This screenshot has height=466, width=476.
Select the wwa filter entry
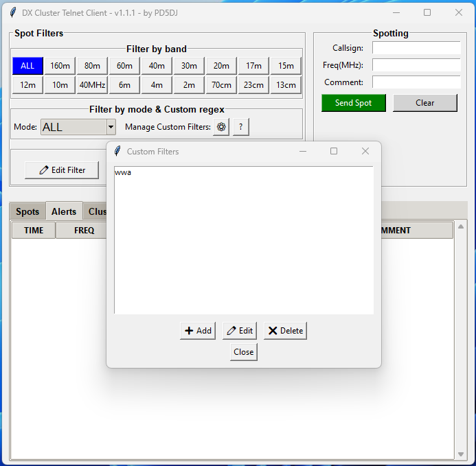124,173
